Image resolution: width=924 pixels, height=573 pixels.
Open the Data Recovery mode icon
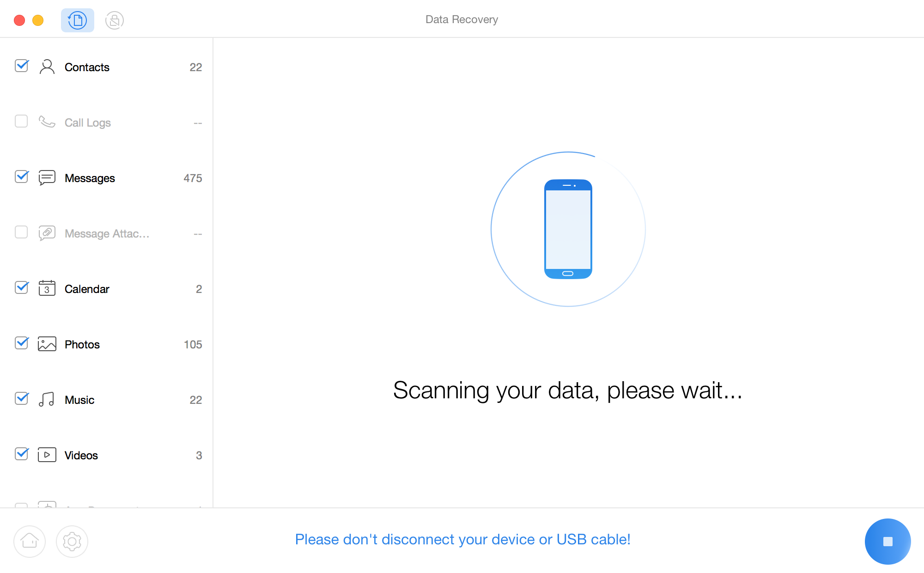click(x=77, y=20)
